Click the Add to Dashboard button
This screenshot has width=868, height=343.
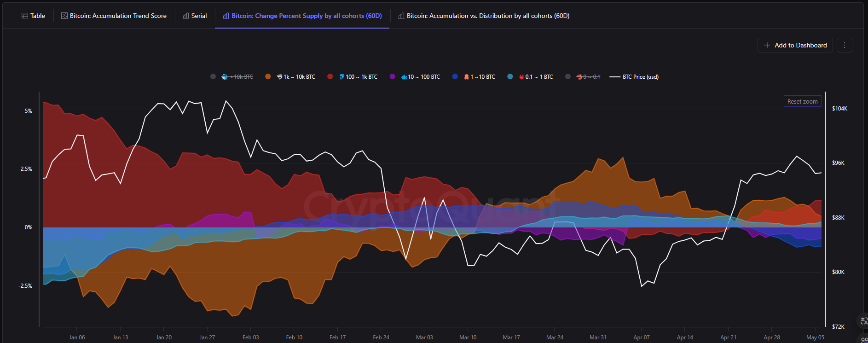[795, 45]
